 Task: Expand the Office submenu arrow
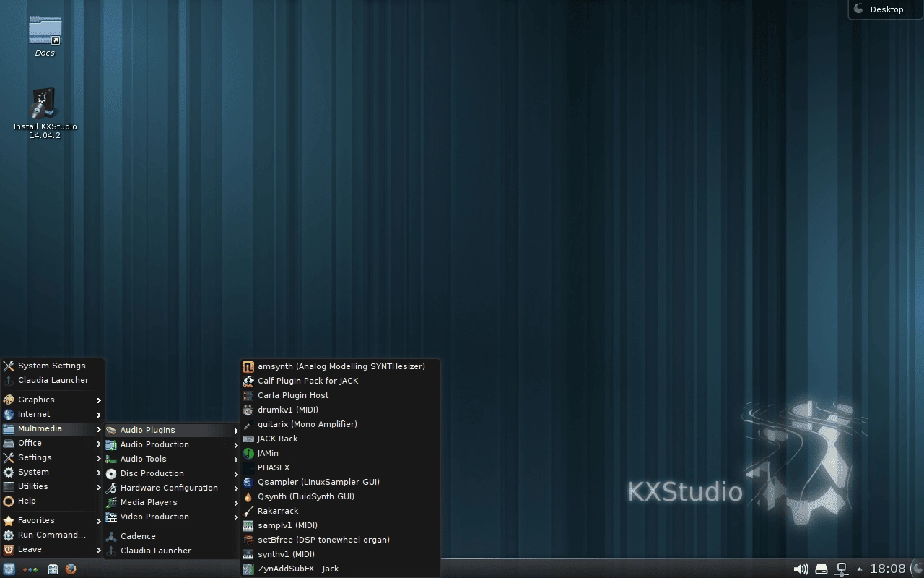[99, 444]
